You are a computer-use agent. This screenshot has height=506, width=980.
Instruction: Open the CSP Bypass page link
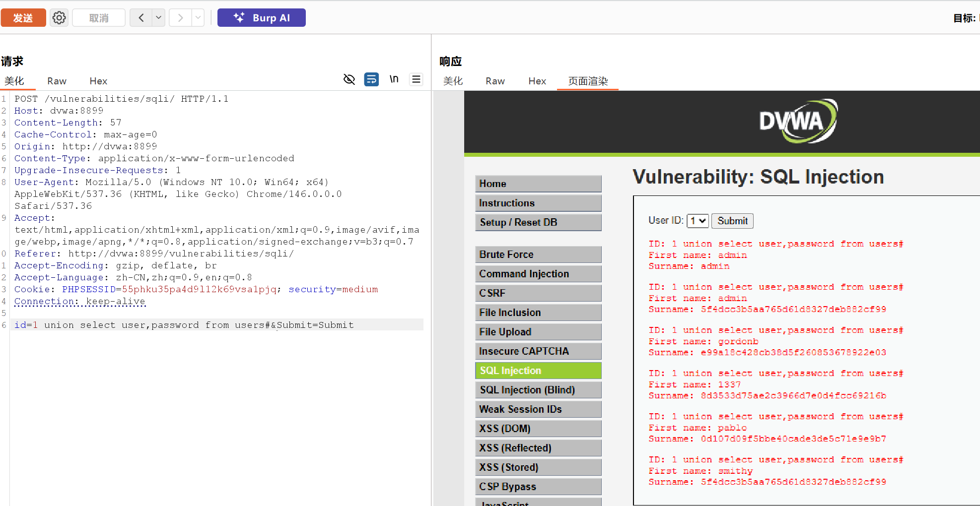pos(538,487)
